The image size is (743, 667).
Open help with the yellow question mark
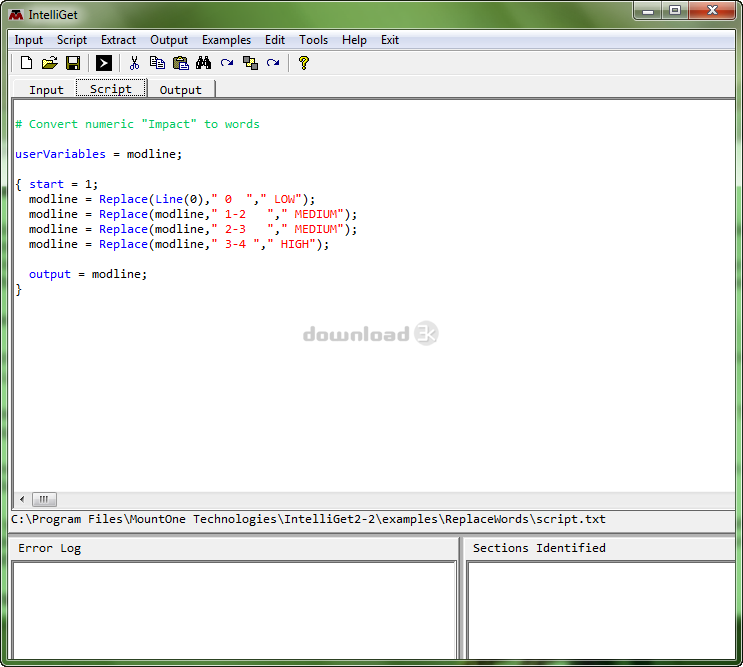click(x=304, y=63)
